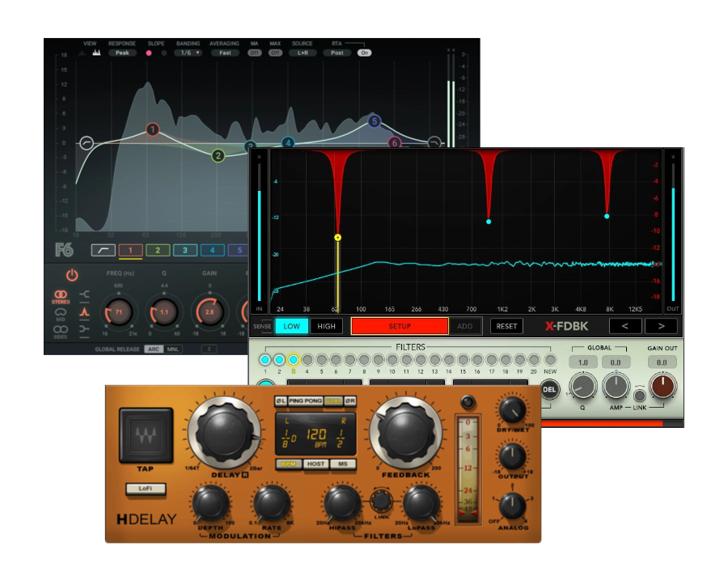Toggle the MA Off switch in F6

255,53
